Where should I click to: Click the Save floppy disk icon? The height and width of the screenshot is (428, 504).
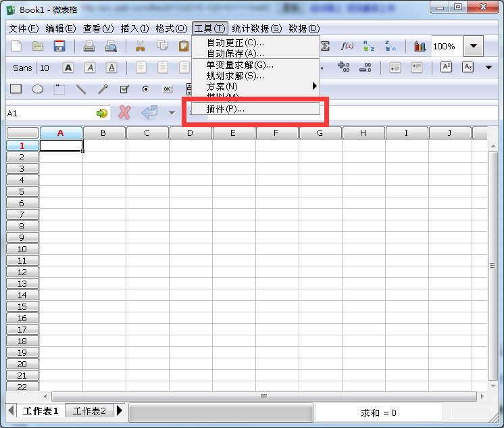(59, 46)
